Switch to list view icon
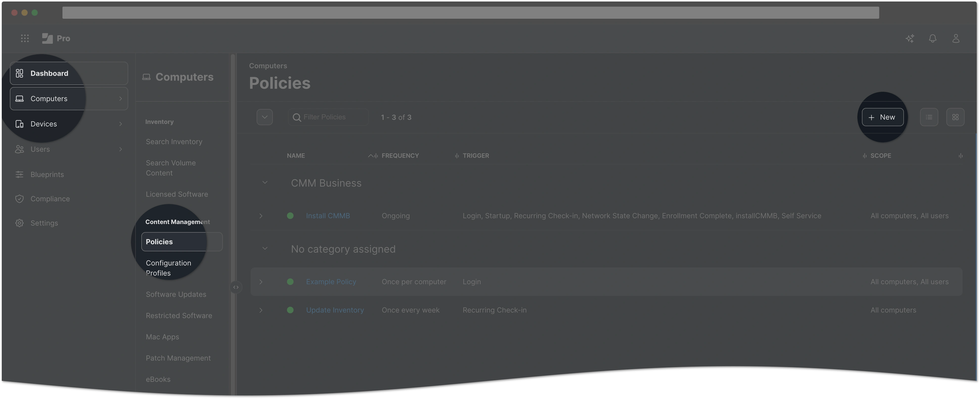This screenshot has width=980, height=399. [x=929, y=117]
